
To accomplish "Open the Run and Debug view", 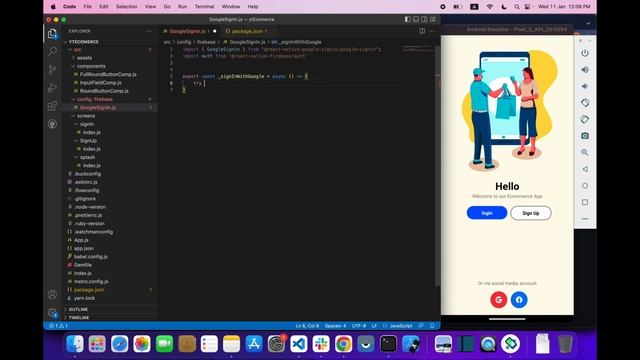I will coord(52,87).
